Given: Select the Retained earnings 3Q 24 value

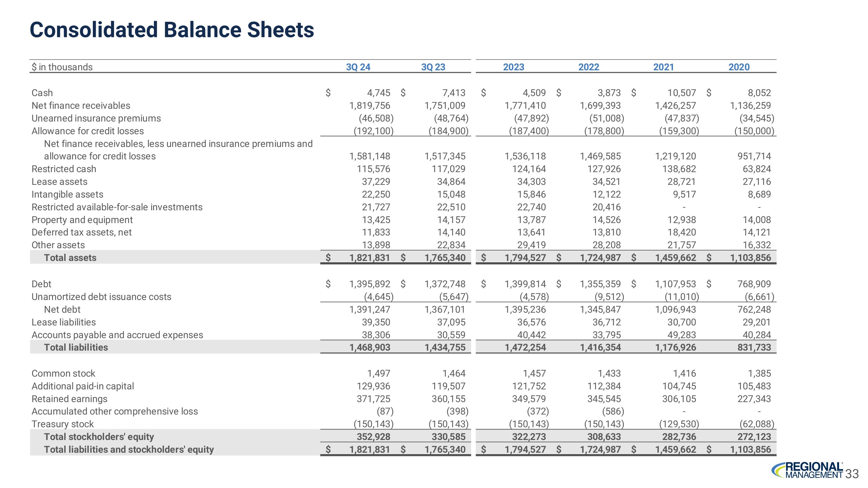Looking at the screenshot, I should click(373, 399).
